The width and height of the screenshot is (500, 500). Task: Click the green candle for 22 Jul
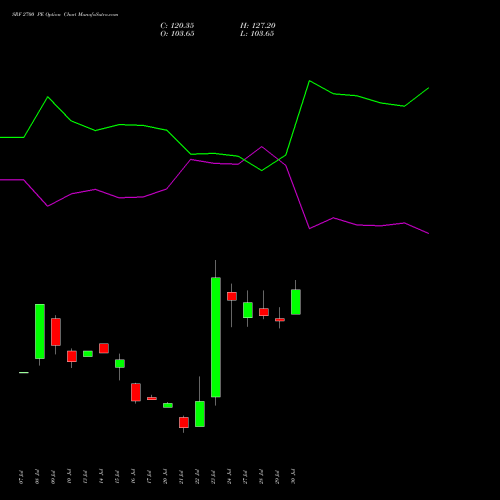pos(200,414)
